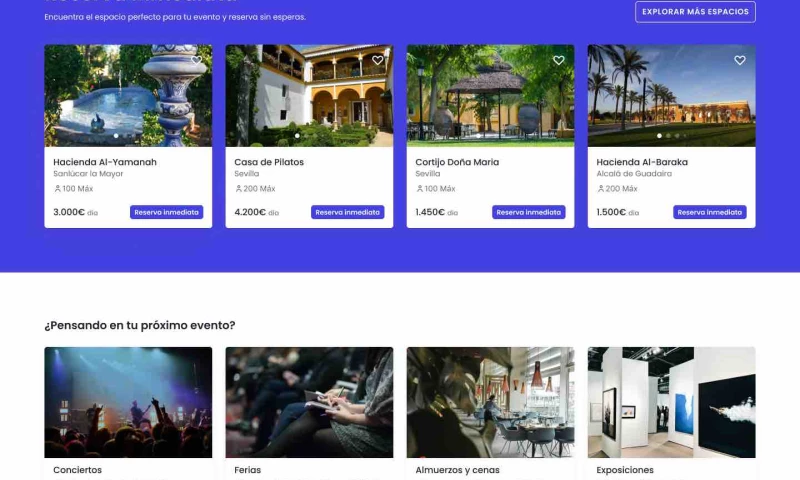
Task: Click the capacity person icon for Hacienda Al-Yamanah
Action: point(57,189)
